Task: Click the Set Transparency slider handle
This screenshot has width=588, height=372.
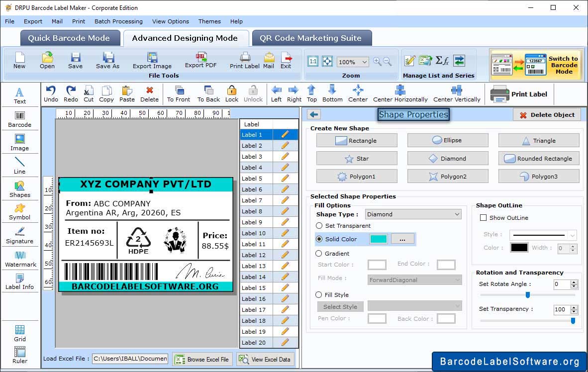Action: (573, 321)
